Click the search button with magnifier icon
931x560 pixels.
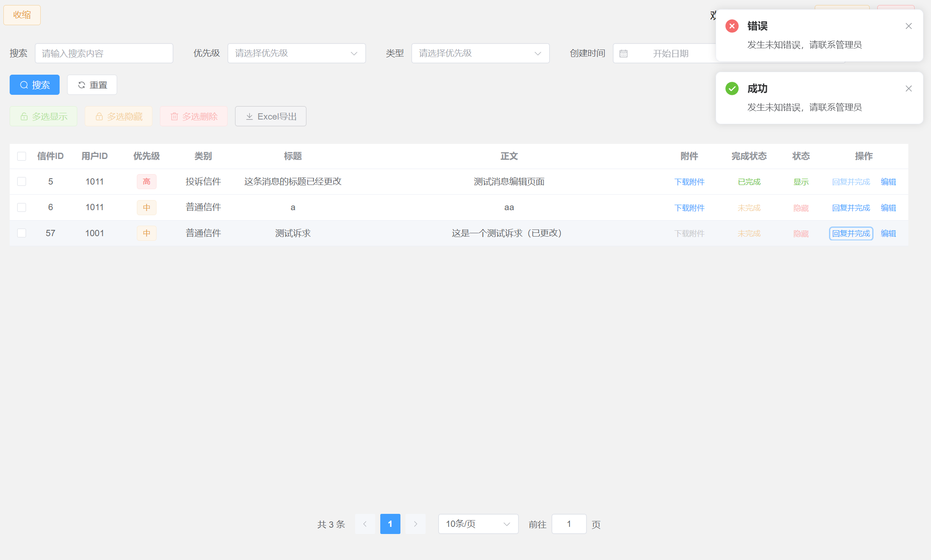[34, 85]
